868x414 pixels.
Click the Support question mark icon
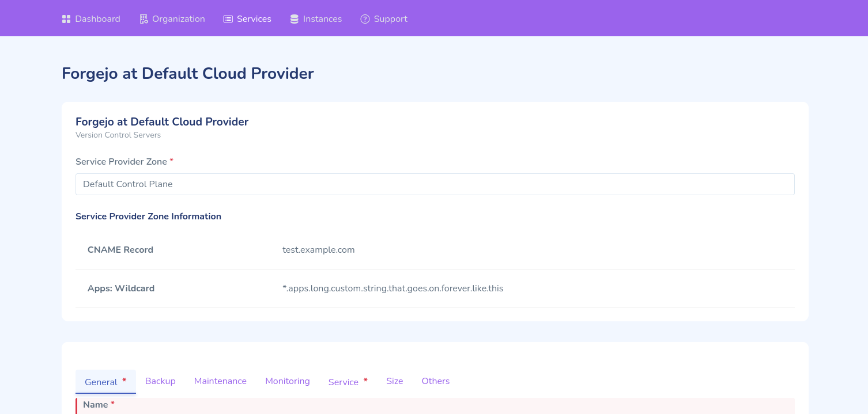(365, 19)
